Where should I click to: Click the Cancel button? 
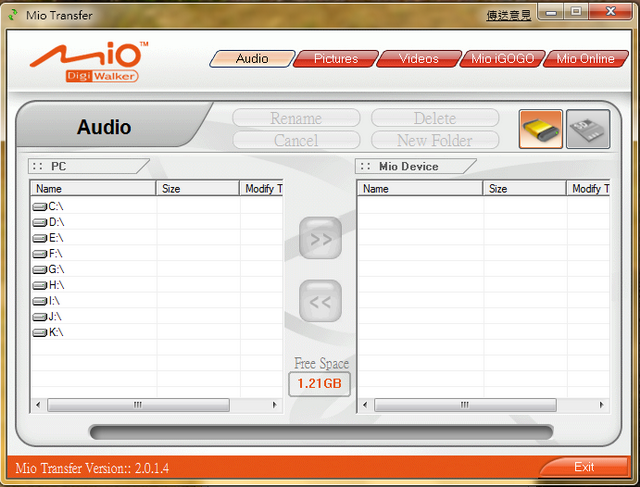click(296, 140)
